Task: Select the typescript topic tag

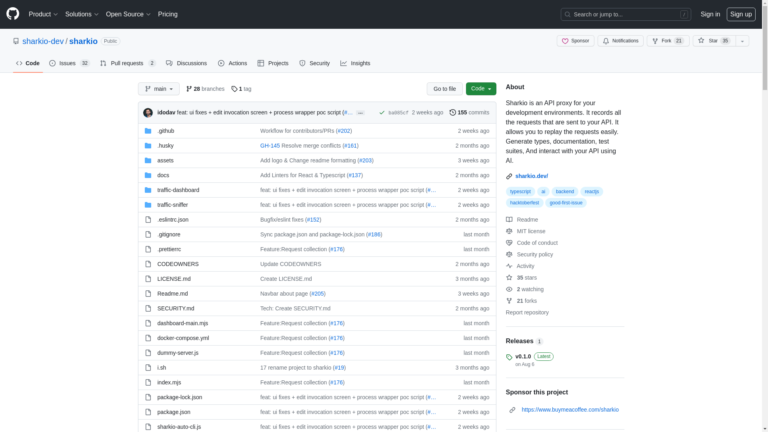Action: 520,191
